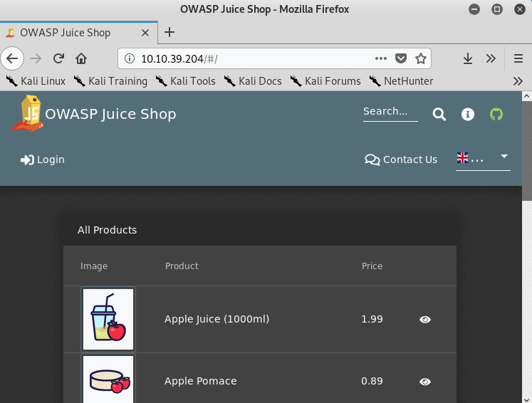Click the All Products heading

click(x=108, y=230)
